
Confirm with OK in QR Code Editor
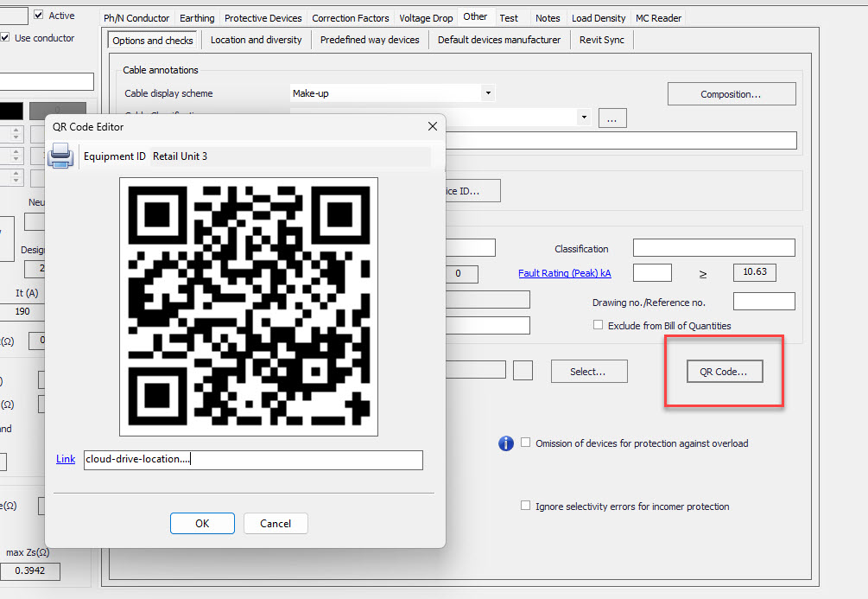pyautogui.click(x=202, y=523)
